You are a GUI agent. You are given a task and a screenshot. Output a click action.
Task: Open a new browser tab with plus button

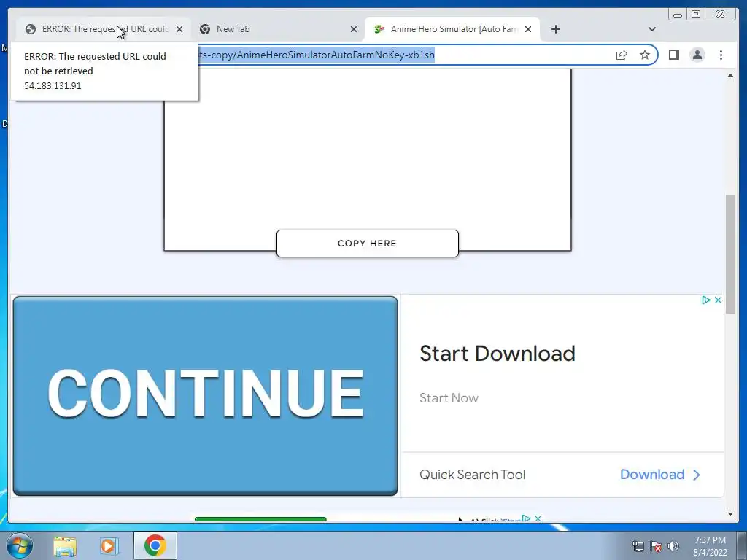click(555, 29)
